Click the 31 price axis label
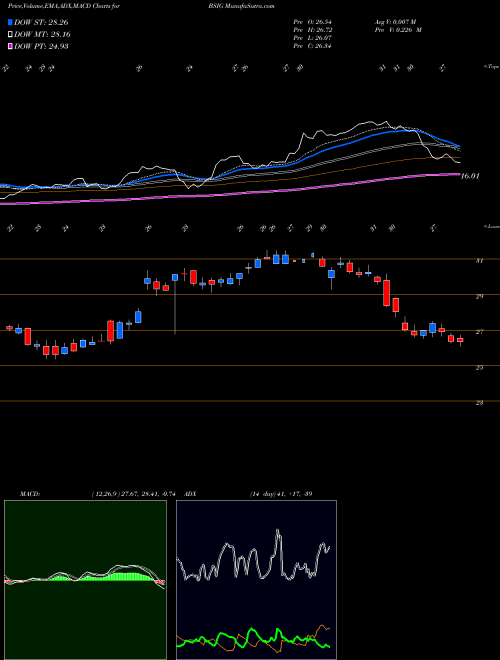 pos(479,261)
